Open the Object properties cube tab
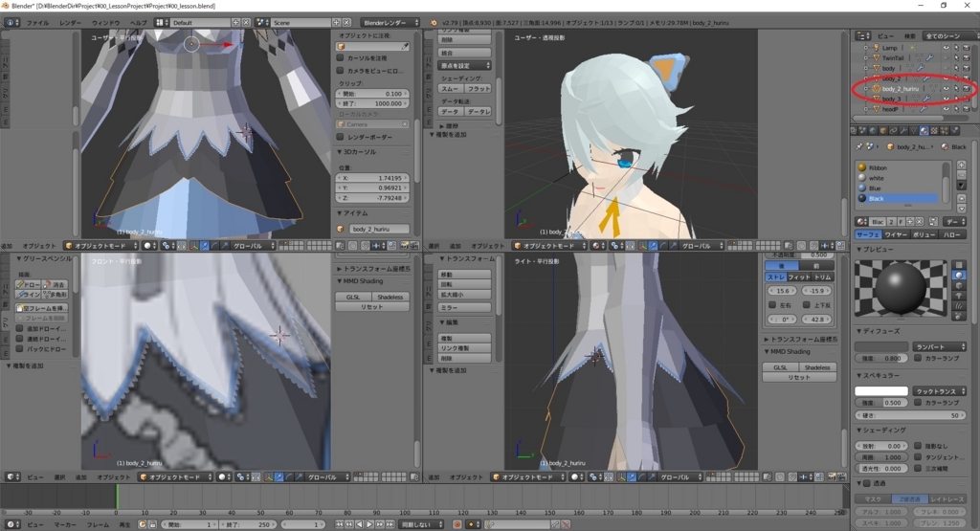This screenshot has width=980, height=531. (883, 130)
